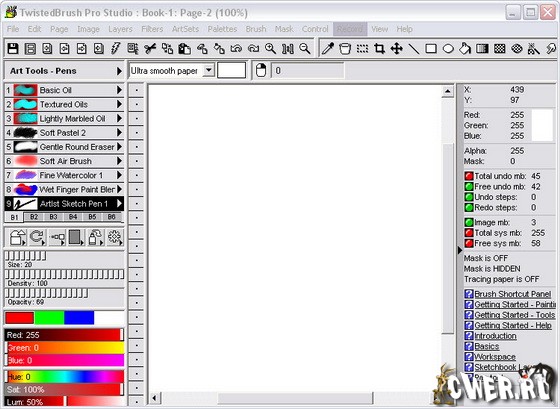Click the lightning bolt toolbar icon
This screenshot has height=409, width=560.
click(x=116, y=49)
